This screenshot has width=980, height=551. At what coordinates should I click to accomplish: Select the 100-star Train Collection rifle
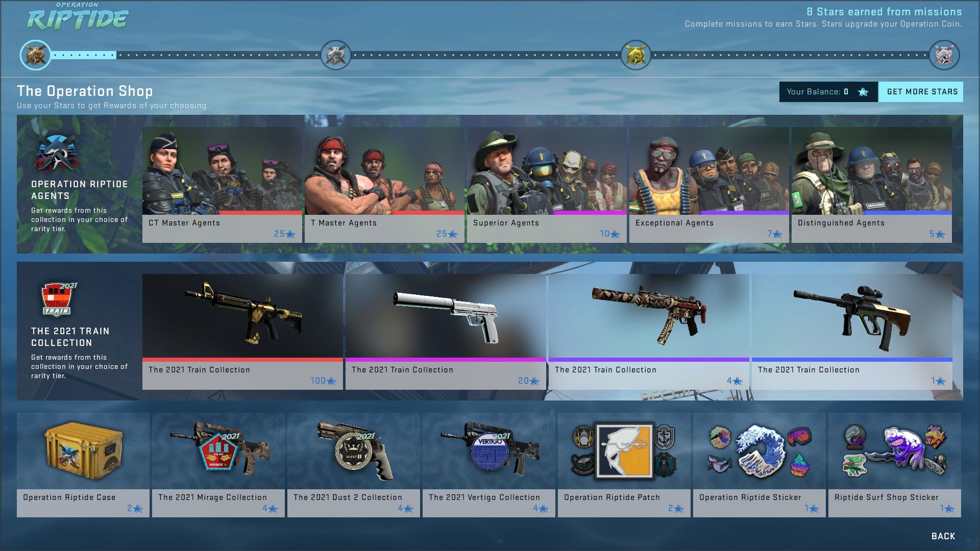242,321
